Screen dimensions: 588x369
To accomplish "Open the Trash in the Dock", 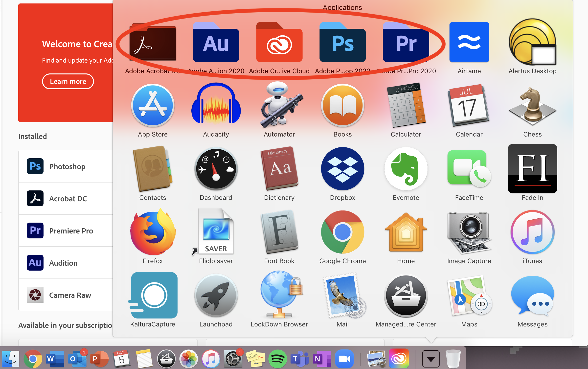I will (453, 359).
